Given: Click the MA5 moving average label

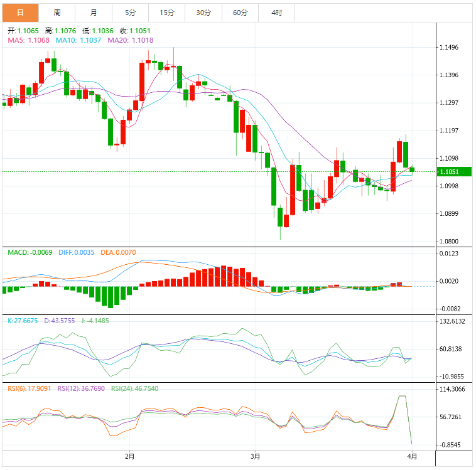Looking at the screenshot, I should (x=28, y=40).
